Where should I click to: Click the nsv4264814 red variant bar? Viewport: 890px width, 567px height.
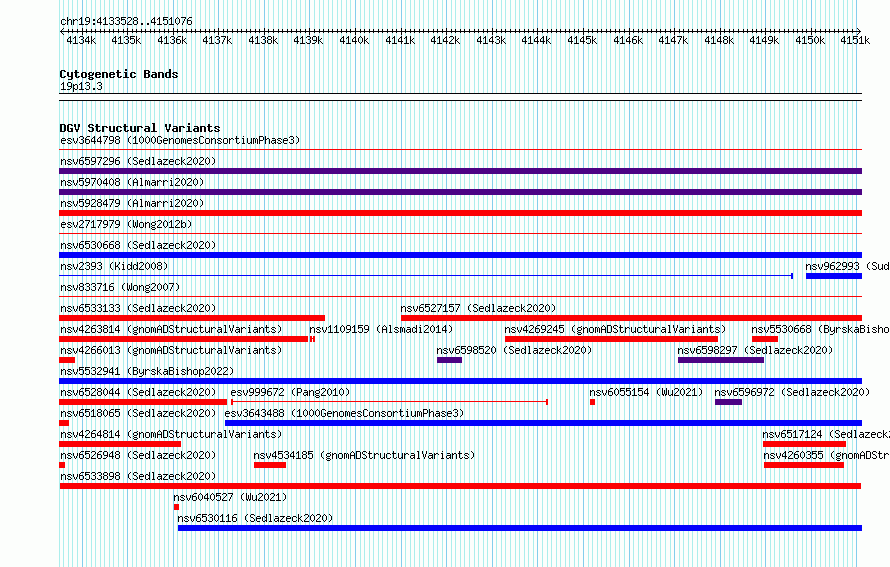(x=120, y=444)
